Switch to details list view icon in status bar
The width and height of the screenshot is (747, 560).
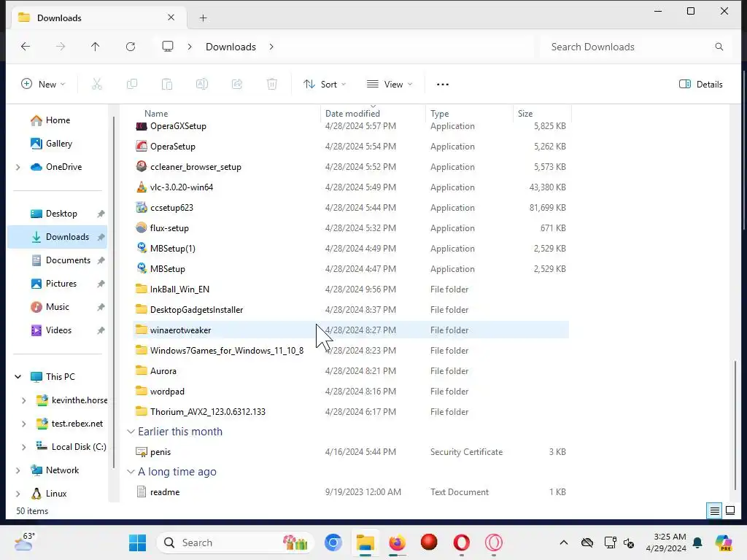coord(715,511)
